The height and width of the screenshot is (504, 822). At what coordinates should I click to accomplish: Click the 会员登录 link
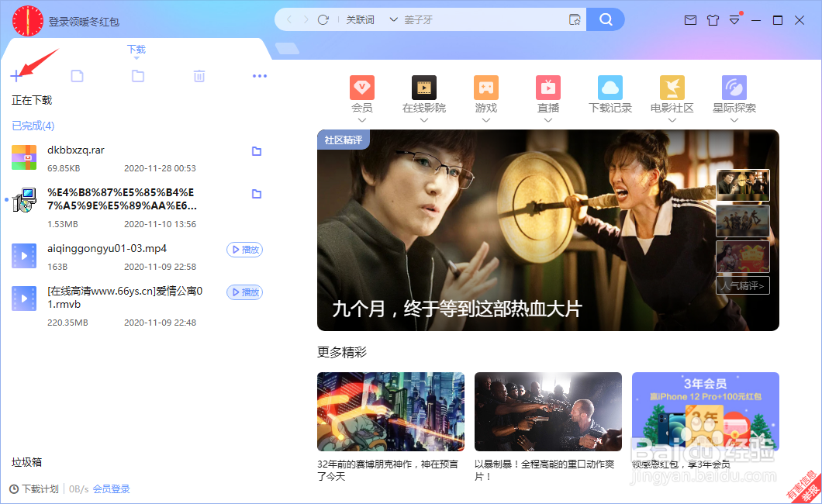point(111,489)
